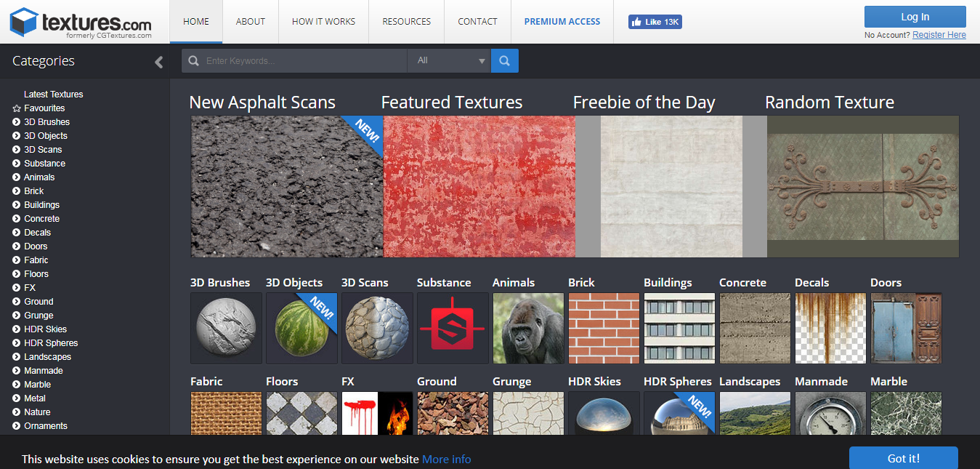
Task: Open the search filter All dropdown
Action: coord(449,61)
